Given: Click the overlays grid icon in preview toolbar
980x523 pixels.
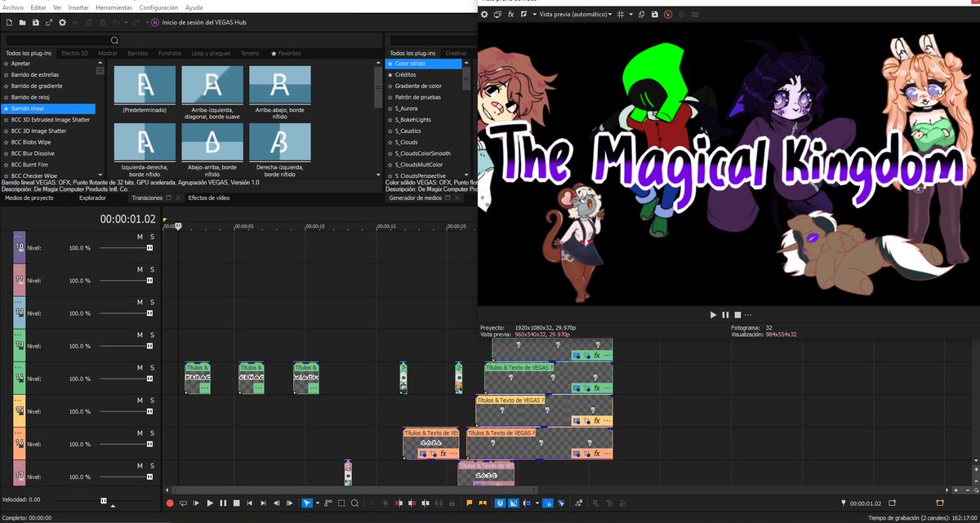Looking at the screenshot, I should tap(621, 15).
